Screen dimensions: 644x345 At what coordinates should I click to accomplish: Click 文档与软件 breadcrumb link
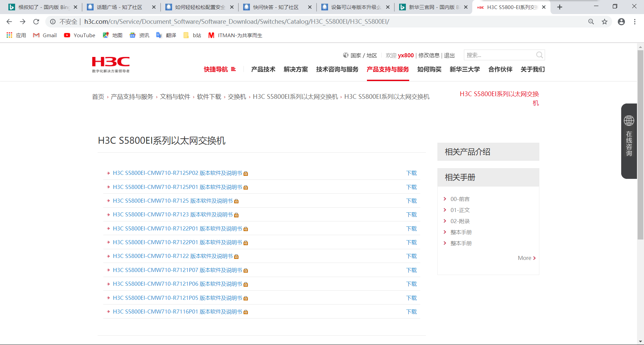pos(175,97)
